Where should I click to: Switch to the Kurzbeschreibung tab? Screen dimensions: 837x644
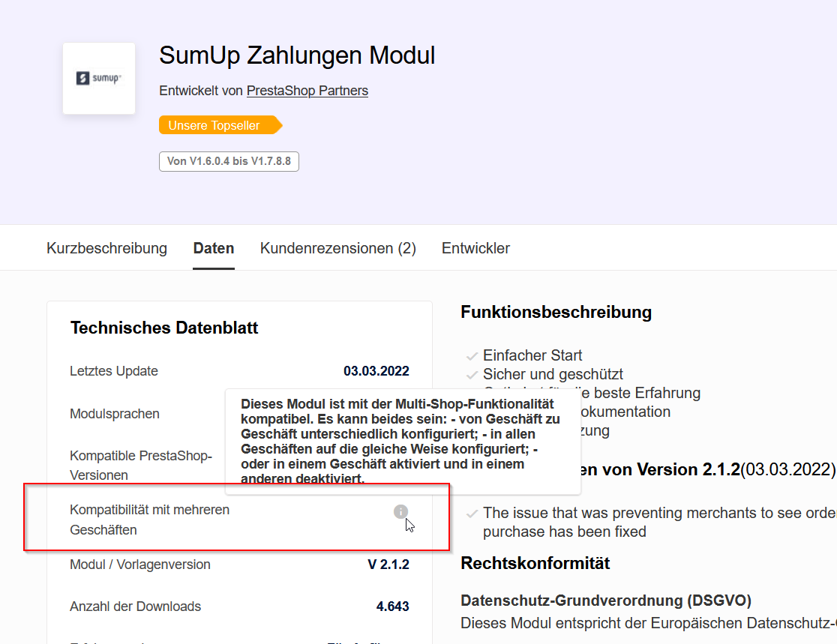[106, 248]
